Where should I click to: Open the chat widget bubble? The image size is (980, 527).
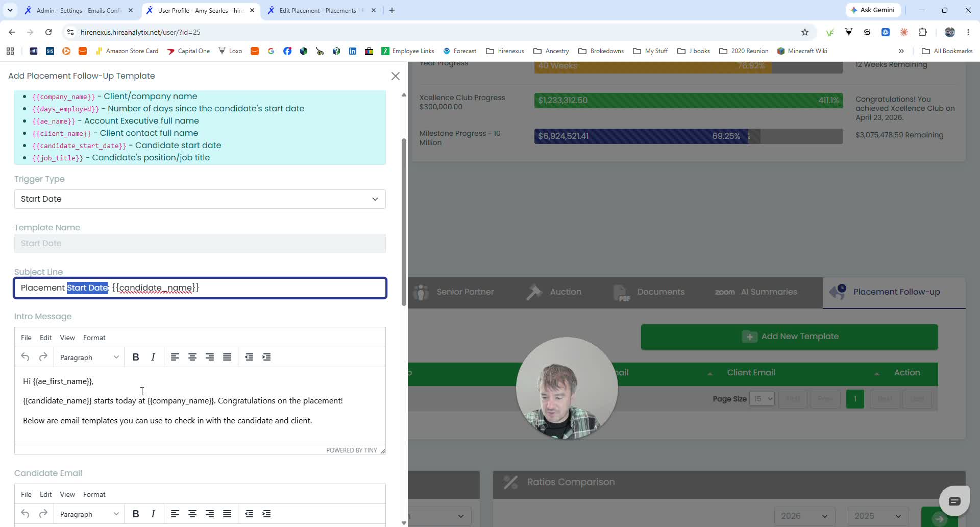(x=954, y=501)
